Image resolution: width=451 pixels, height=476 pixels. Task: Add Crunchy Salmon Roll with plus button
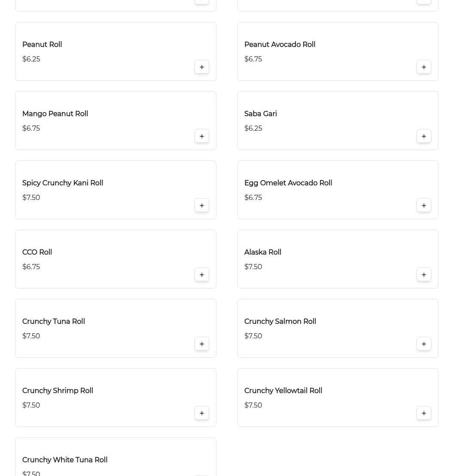click(424, 344)
